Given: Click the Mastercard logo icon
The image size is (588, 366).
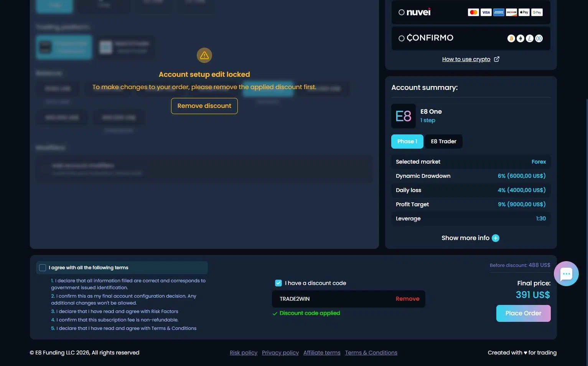Looking at the screenshot, I should [473, 12].
